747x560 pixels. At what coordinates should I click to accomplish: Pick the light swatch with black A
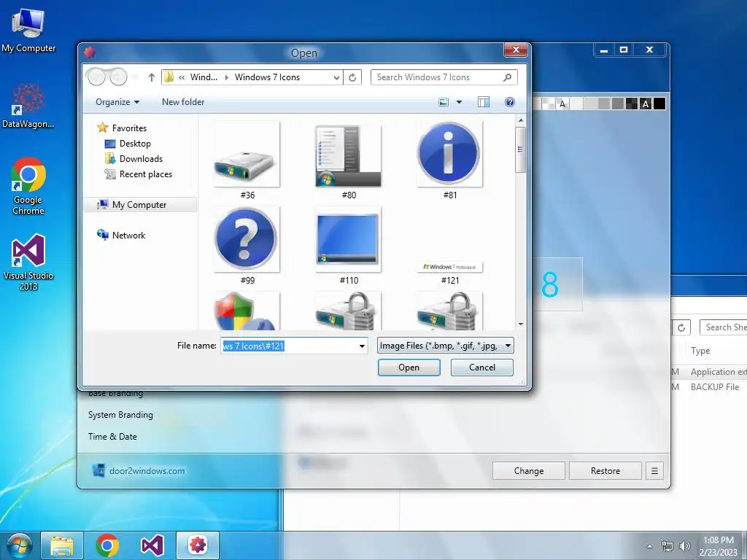pos(562,104)
